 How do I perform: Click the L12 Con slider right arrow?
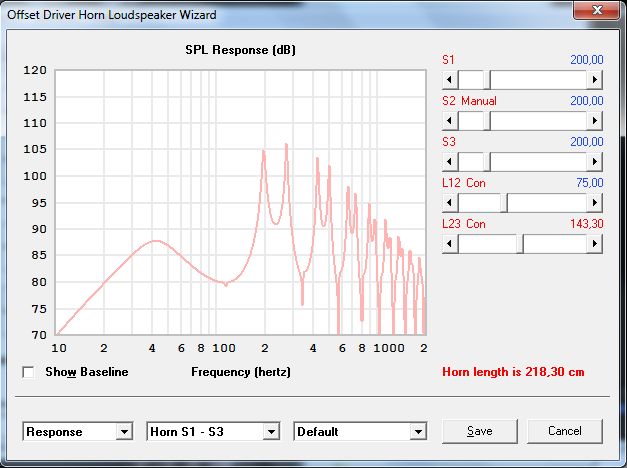click(x=595, y=203)
